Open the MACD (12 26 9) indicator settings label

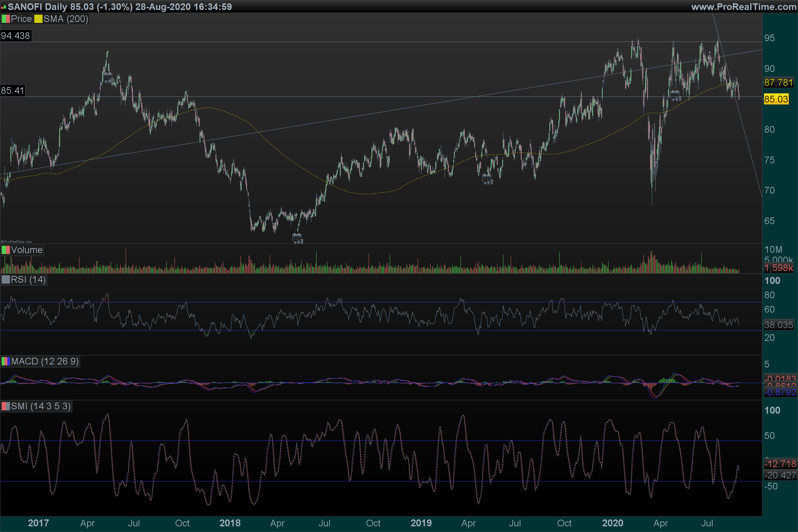(45, 361)
